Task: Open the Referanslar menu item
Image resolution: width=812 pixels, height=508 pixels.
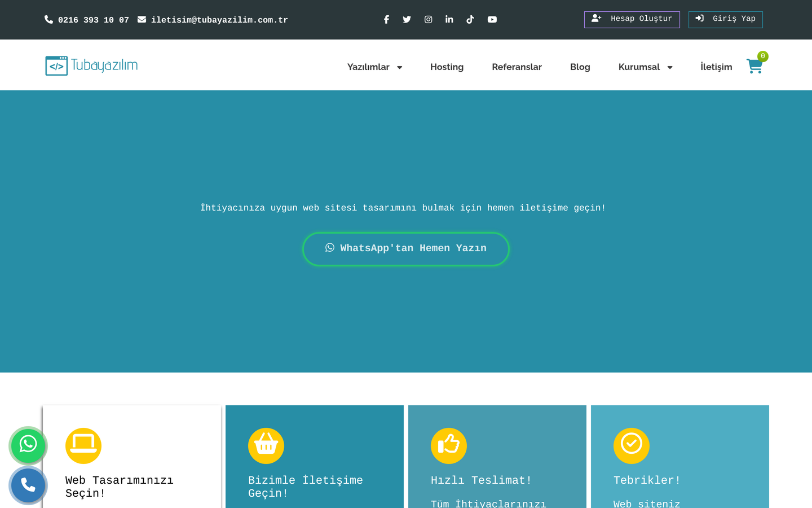Action: [517, 67]
